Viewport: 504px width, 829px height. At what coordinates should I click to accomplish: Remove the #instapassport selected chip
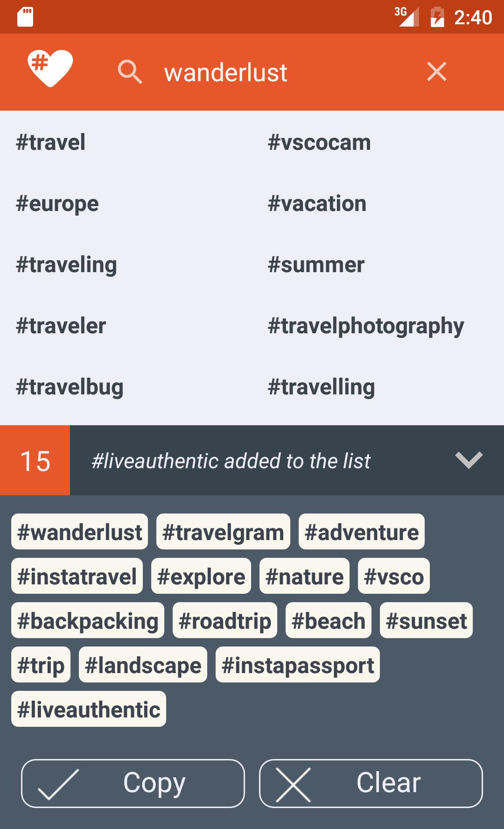tap(298, 665)
